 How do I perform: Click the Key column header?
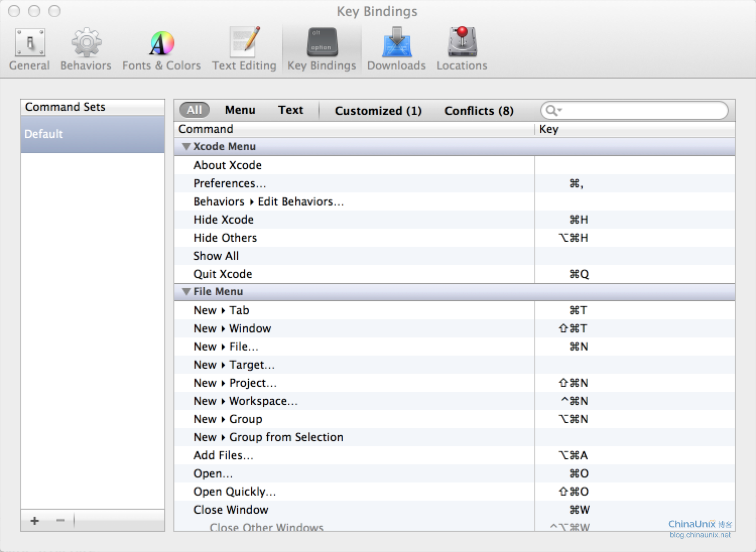pos(635,129)
